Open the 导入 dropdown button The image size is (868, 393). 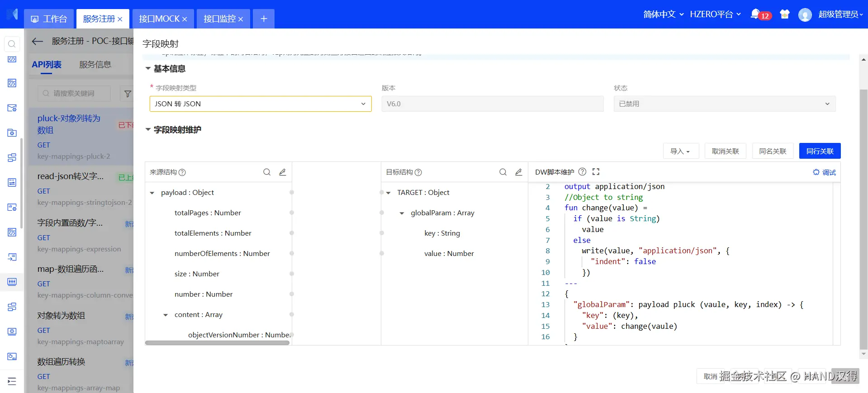click(x=681, y=151)
